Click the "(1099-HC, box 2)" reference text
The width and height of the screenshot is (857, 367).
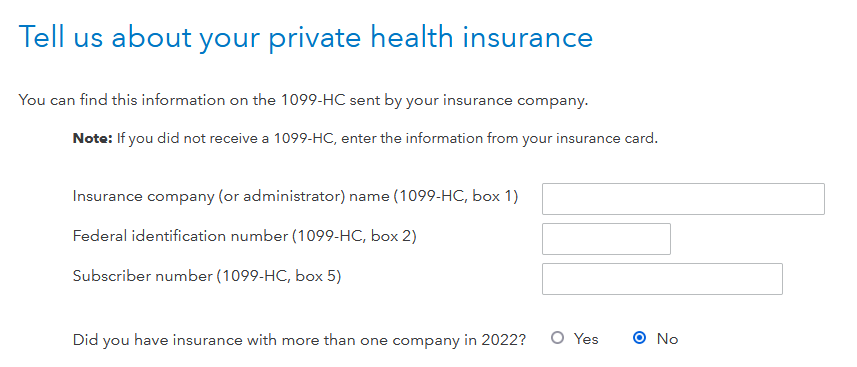pos(354,236)
